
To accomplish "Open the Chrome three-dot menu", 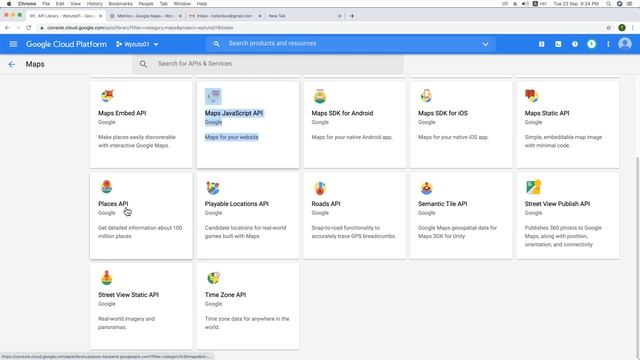I will coord(633,28).
